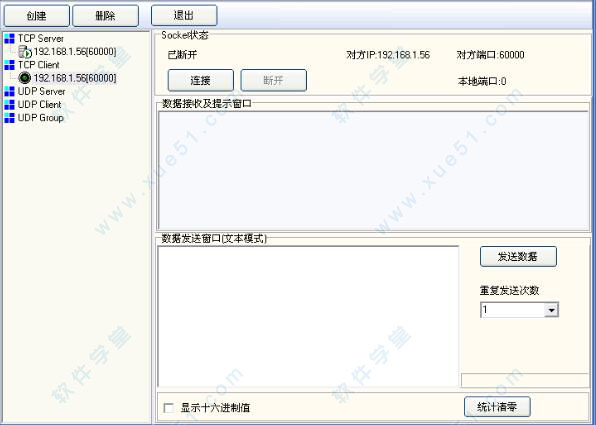Click the UDP Client category icon

[x=10, y=105]
